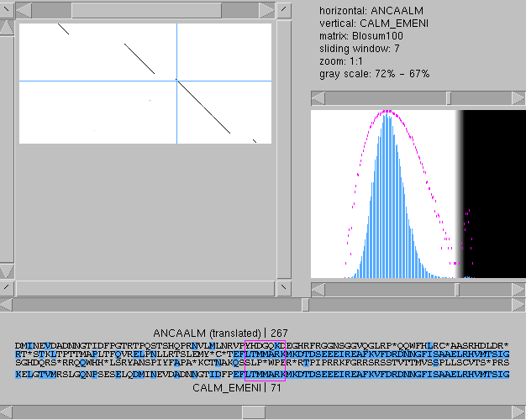Click the 'CALM_EMENI | 71' label
Viewport: 526px width, 420px height.
coord(236,388)
